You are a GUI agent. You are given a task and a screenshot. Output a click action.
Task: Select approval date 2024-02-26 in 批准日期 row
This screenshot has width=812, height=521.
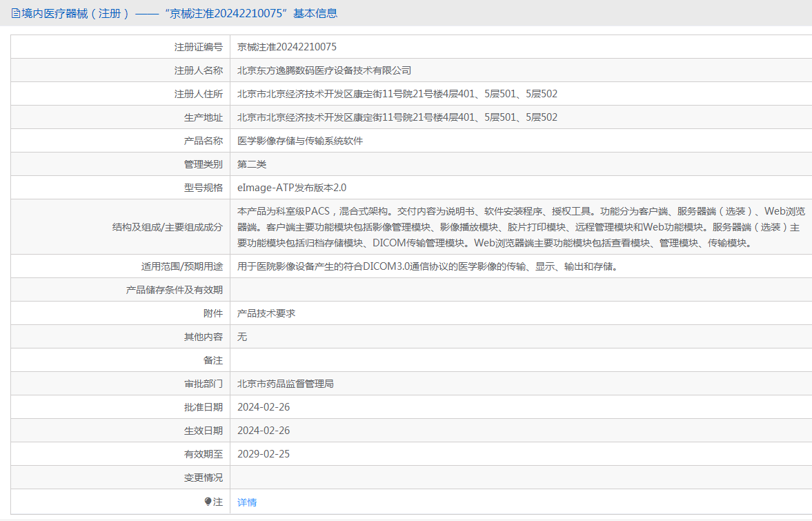click(x=264, y=407)
